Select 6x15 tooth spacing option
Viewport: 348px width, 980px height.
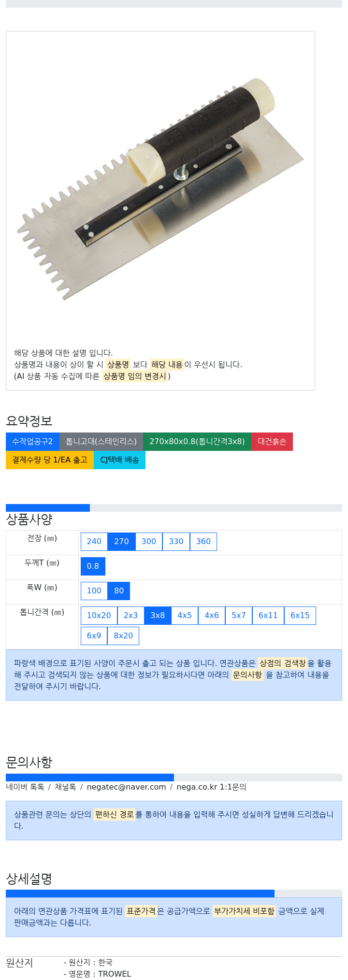point(300,616)
